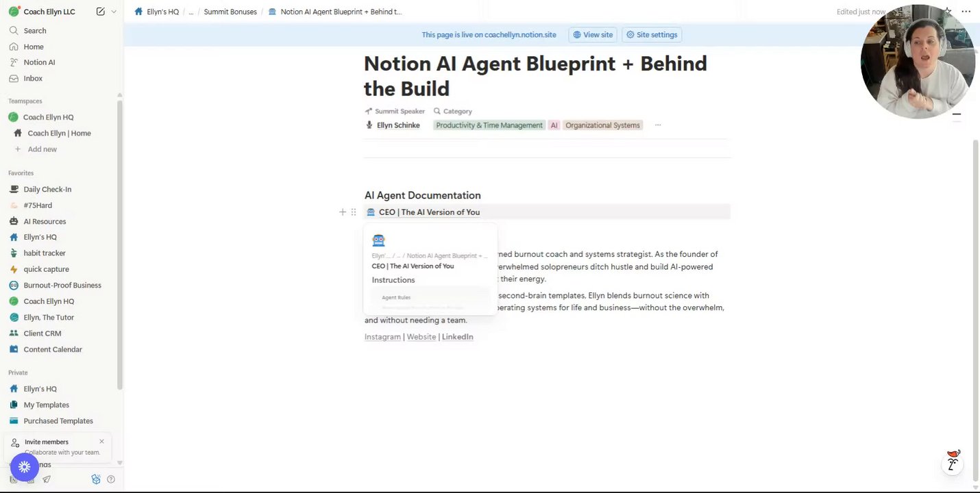This screenshot has width=980, height=493.
Task: Select the pink AI category tag
Action: coord(554,125)
